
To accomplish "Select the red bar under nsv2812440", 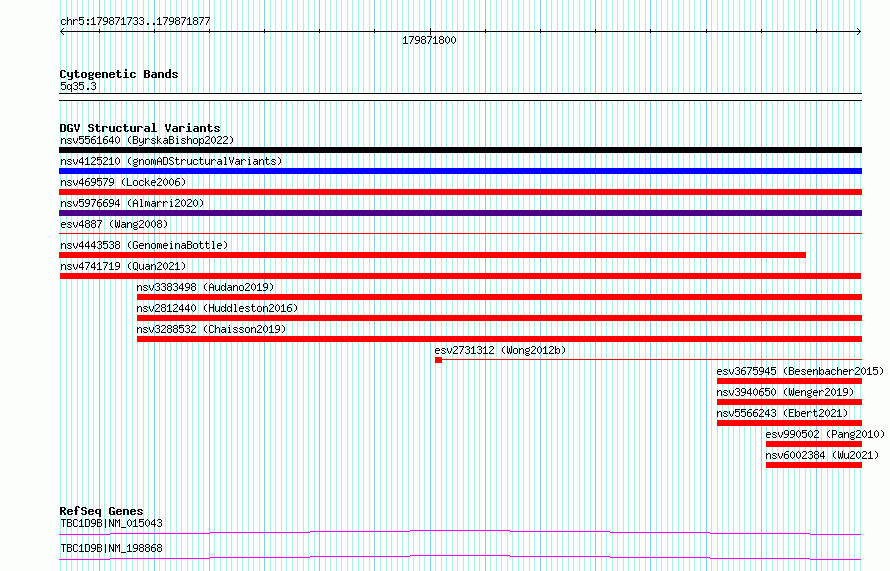I will point(499,318).
